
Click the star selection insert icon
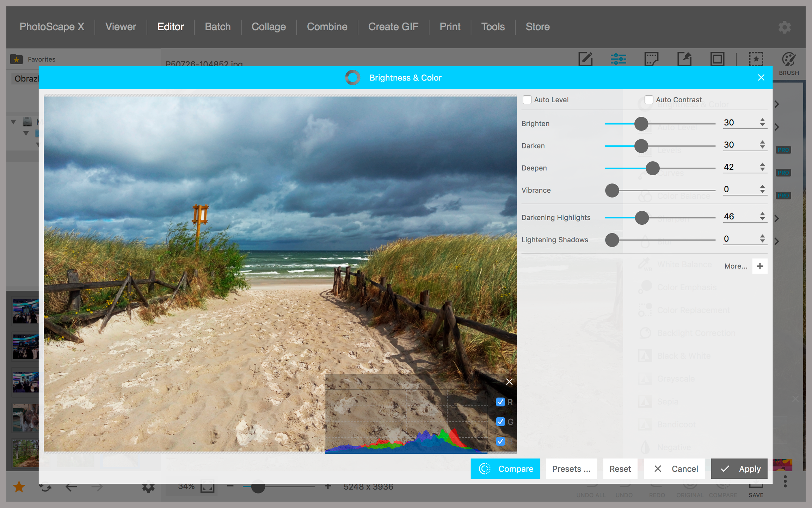point(756,59)
